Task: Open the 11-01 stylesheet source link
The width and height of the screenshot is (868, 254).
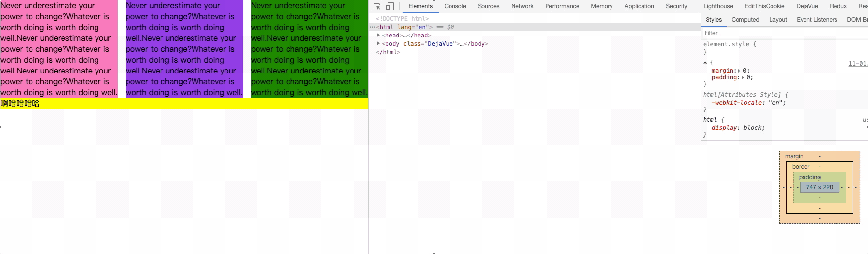Action: (858, 63)
